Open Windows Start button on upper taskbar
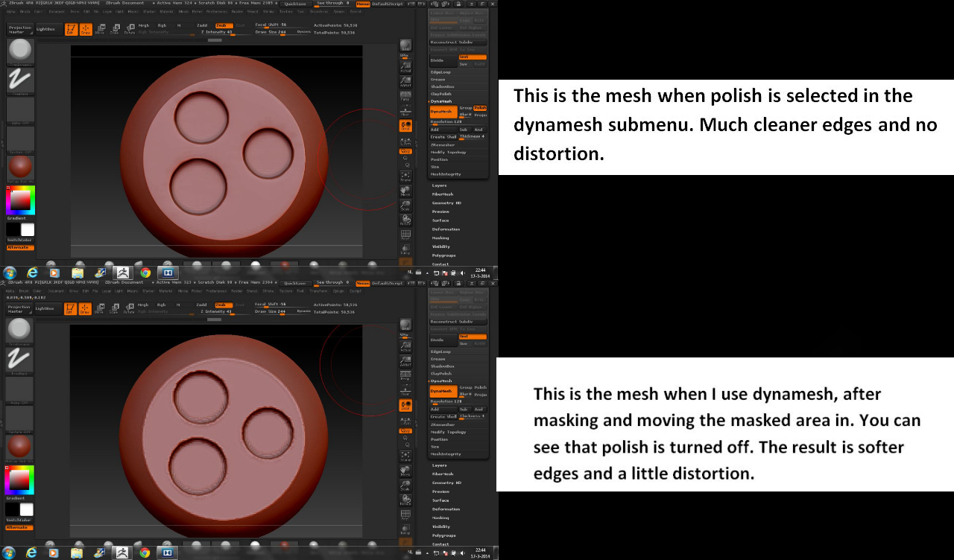The image size is (954, 560). 9,273
